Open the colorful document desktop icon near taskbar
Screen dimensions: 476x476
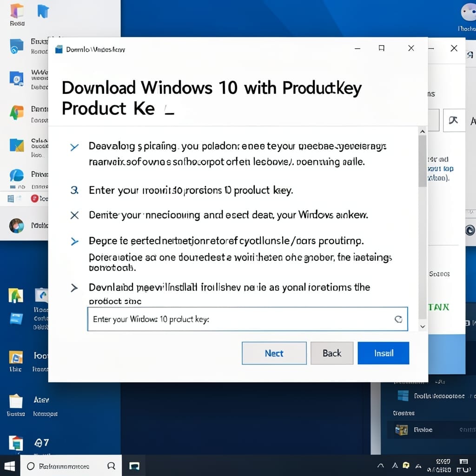coord(16,443)
